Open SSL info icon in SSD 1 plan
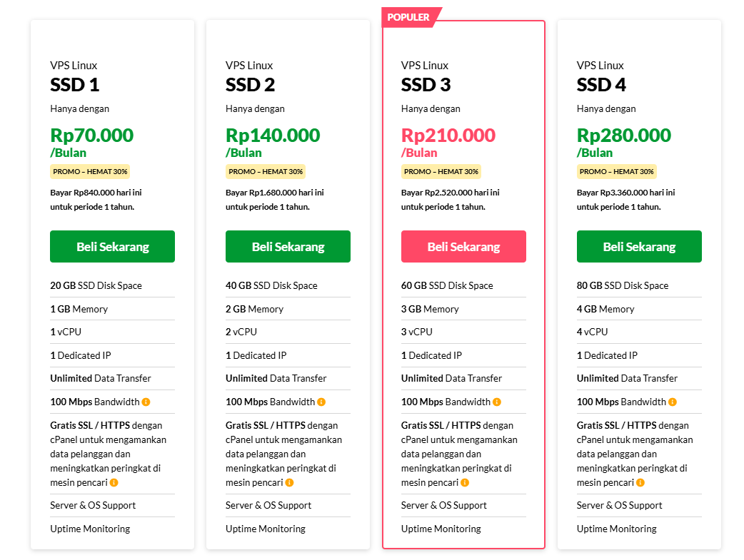The width and height of the screenshot is (744, 560). coord(114,483)
